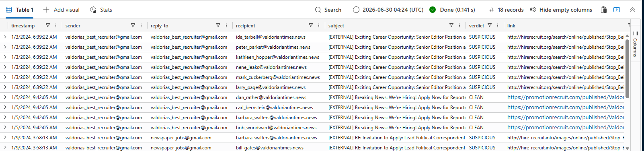Screen dimensions: 644x151
Task: Select SUSPICIOUS verdict in bill_gates row
Action: (x=482, y=147)
